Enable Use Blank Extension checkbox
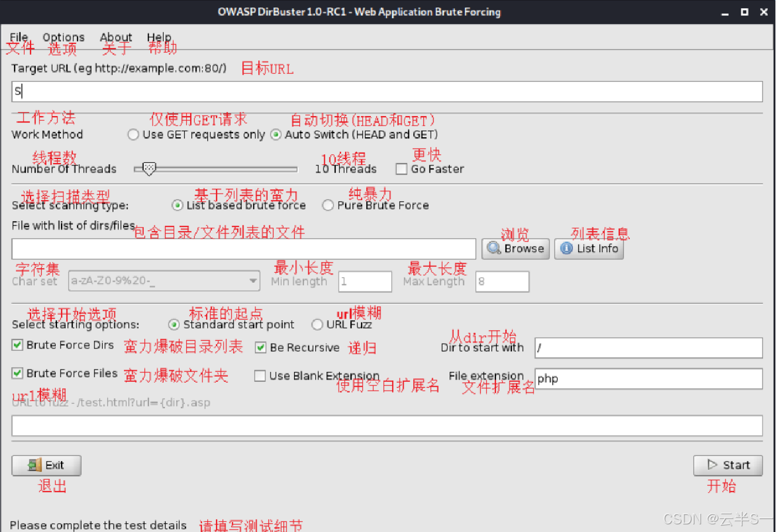 point(260,376)
